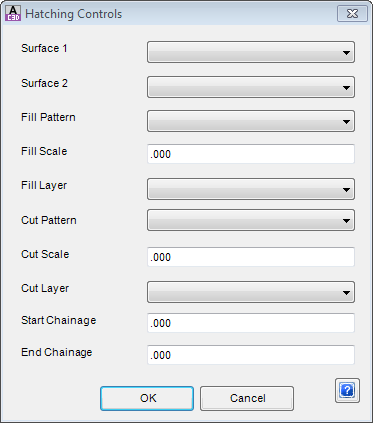Click the AutoCAD Civil 3D title bar icon
This screenshot has width=373, height=423.
(x=13, y=14)
